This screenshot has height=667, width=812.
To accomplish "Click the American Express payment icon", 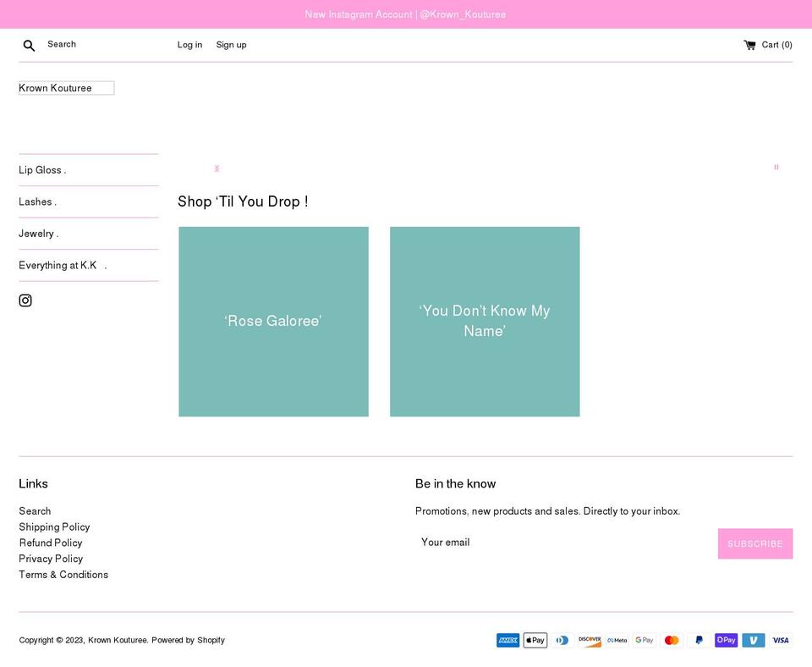I will 507,640.
